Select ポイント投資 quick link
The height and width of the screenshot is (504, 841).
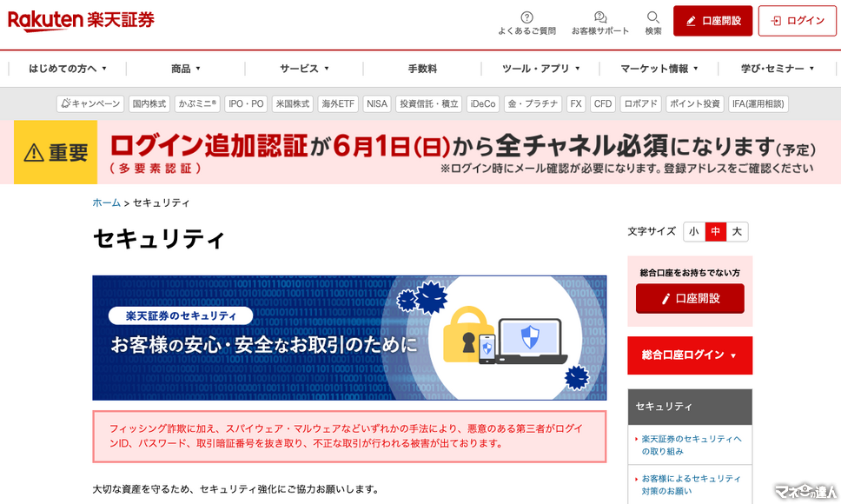coord(695,104)
